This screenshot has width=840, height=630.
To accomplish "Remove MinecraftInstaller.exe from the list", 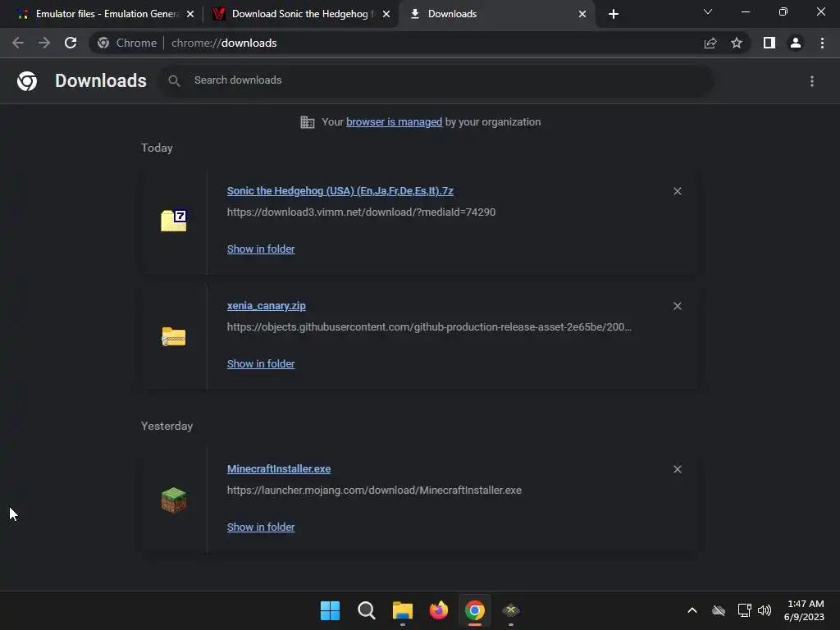I will click(x=677, y=469).
